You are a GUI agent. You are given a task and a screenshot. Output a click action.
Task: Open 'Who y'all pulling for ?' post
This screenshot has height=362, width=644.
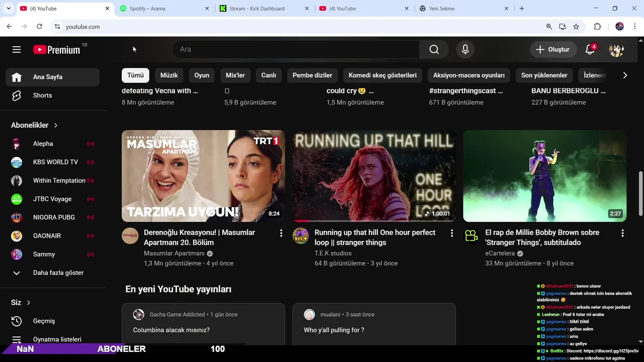point(334,330)
